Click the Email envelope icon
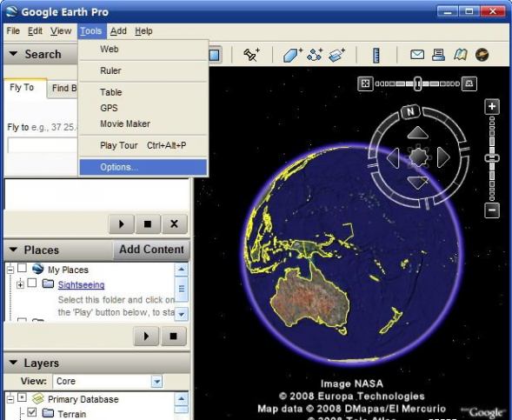Viewport: 512px width, 420px height. (417, 55)
